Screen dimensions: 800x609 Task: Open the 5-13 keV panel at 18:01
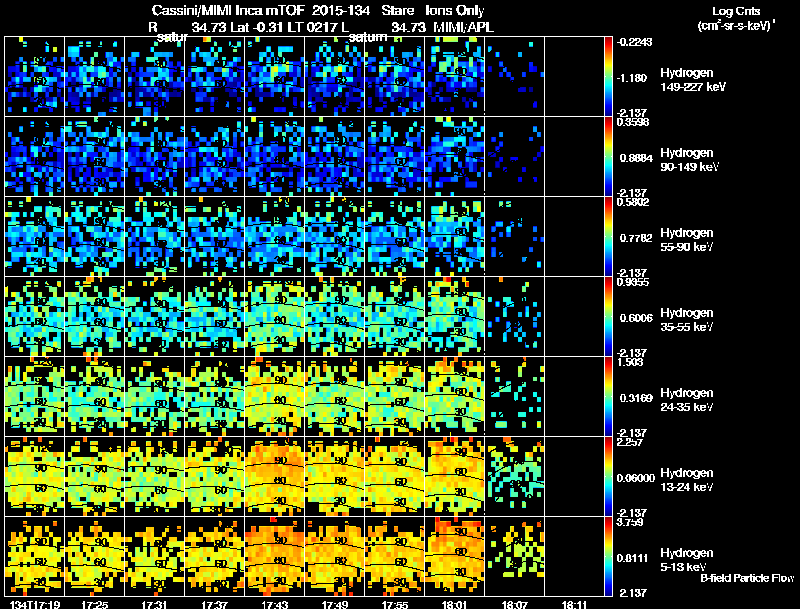(455, 556)
